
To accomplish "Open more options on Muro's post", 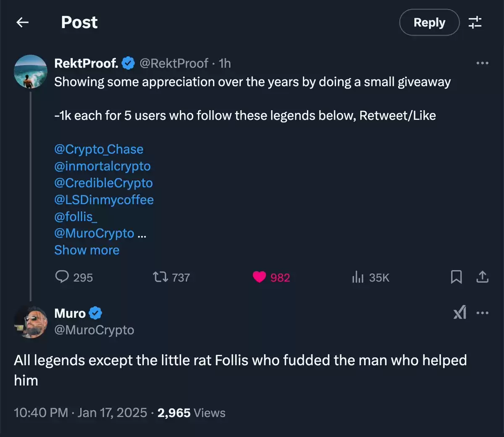I will (x=482, y=313).
